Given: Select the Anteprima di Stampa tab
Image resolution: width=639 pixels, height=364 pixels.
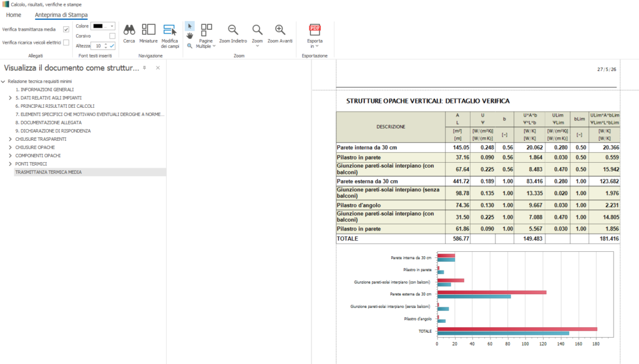Looking at the screenshot, I should 61,15.
